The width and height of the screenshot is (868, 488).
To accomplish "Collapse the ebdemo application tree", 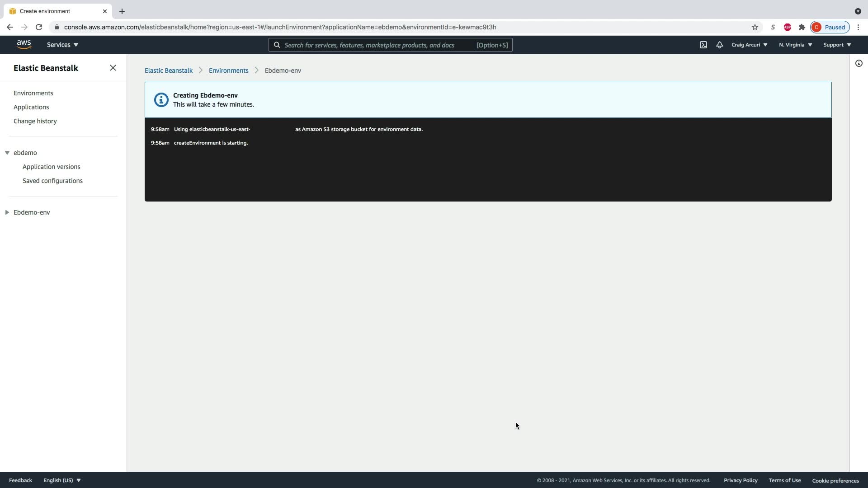I will point(7,153).
